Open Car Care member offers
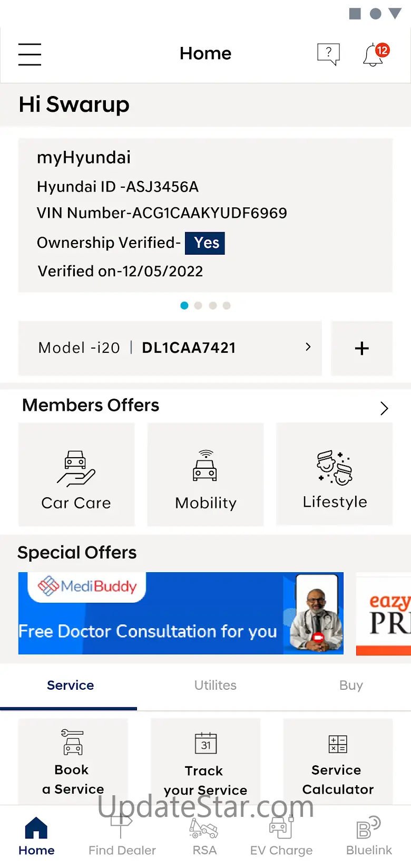Screen dimensions: 411x868 tap(76, 475)
